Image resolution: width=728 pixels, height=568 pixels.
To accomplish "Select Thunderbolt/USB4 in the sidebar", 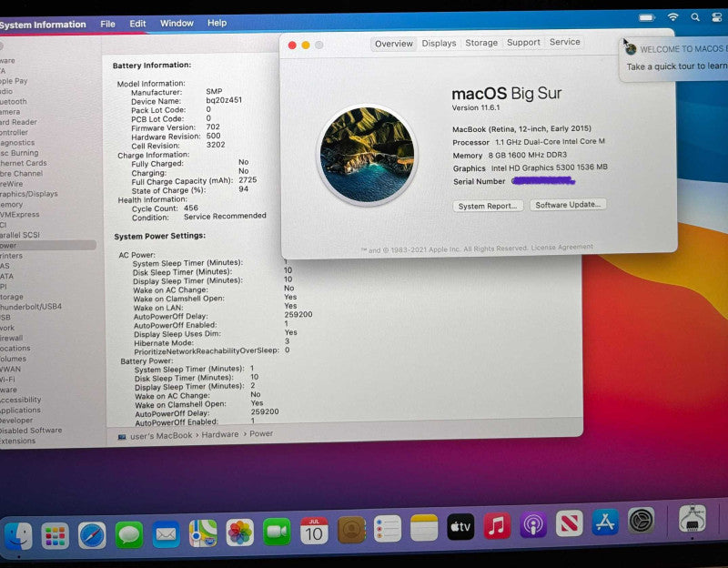I will (x=31, y=307).
